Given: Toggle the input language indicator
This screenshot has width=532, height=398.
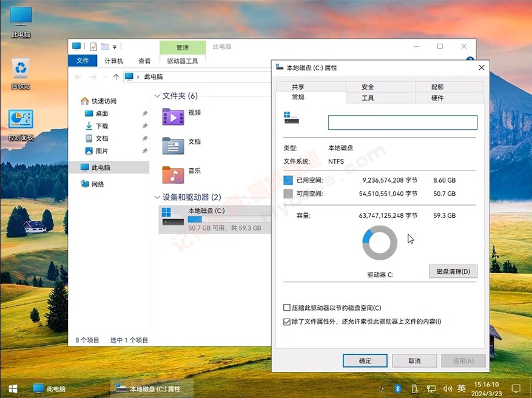Looking at the screenshot, I should [x=462, y=388].
